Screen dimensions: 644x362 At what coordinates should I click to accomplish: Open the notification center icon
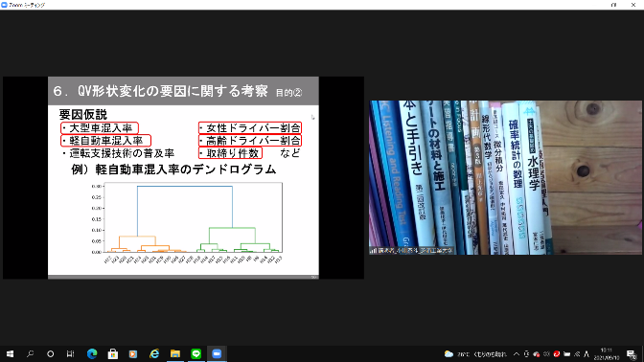(x=632, y=353)
